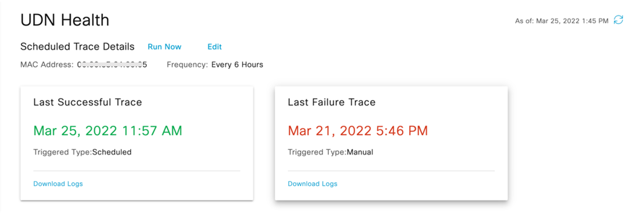Click the Last Failure Trace card title

332,102
